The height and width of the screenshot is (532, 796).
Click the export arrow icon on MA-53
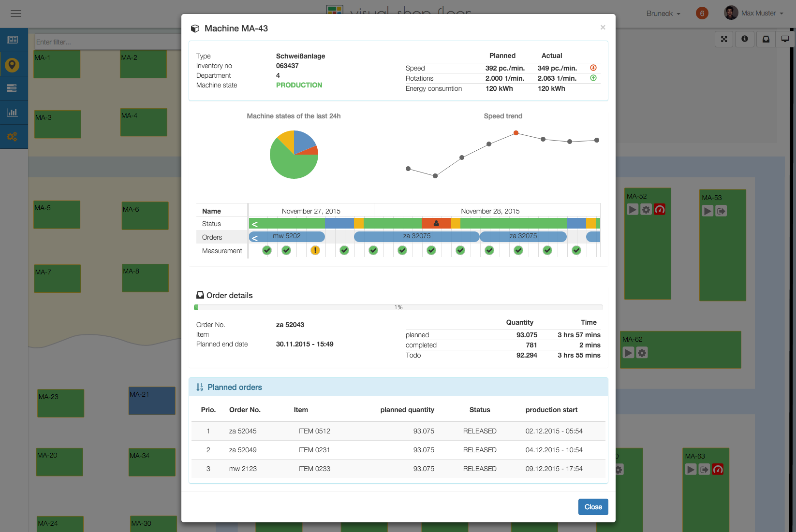click(721, 211)
